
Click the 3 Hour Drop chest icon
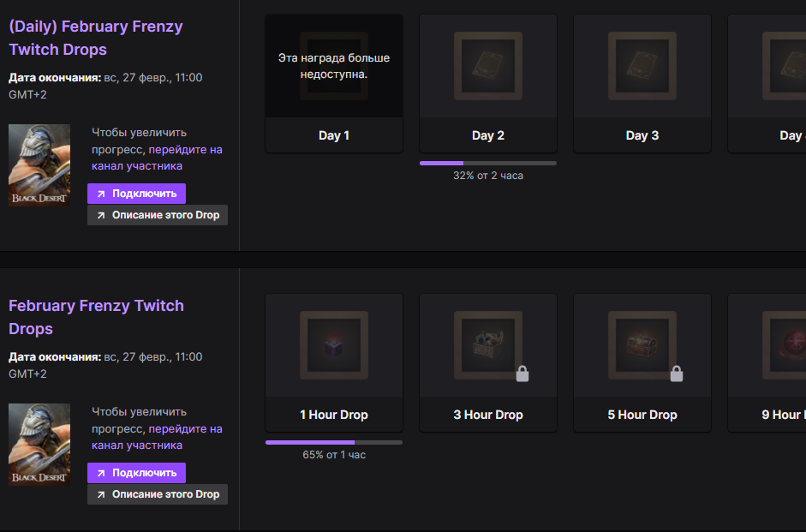point(488,345)
